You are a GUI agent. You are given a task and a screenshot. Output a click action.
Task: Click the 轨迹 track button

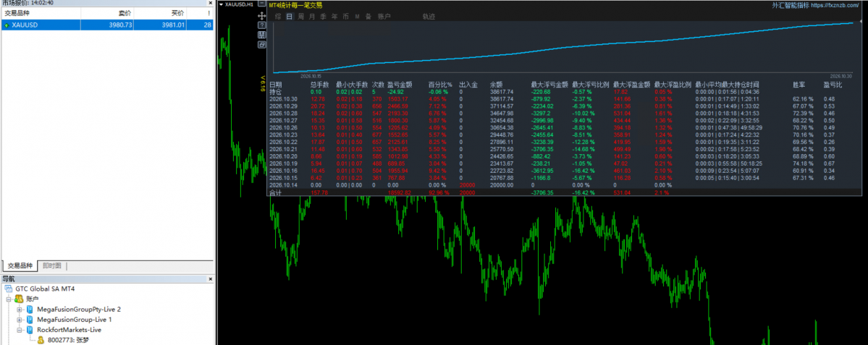point(429,17)
